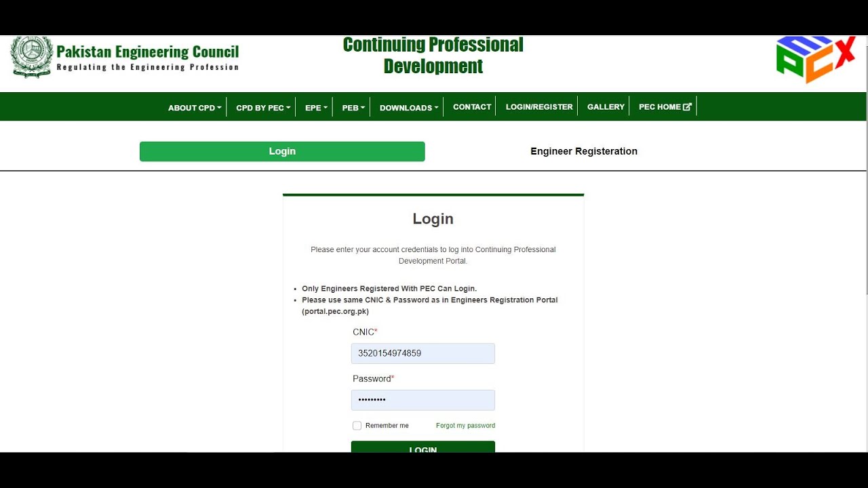868x488 pixels.
Task: Switch to the Engineer Registeration tab
Action: (584, 151)
